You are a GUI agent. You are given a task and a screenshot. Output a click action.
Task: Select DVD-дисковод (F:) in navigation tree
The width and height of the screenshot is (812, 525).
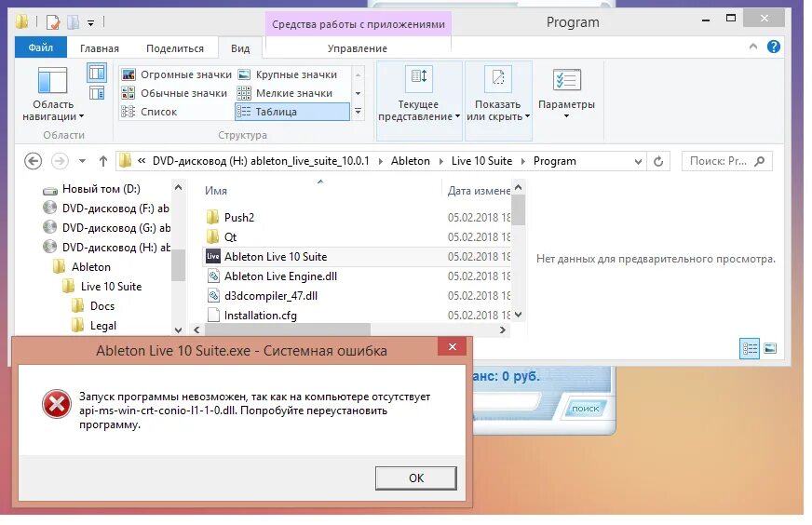[105, 209]
